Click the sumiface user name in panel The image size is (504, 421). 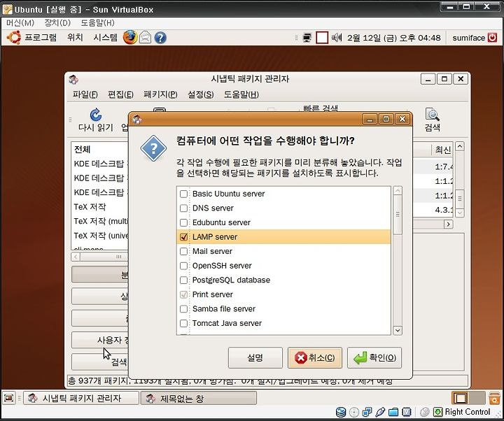pos(468,38)
